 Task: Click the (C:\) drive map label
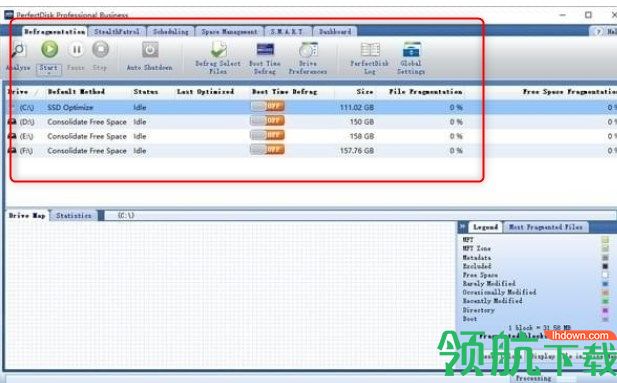click(x=126, y=215)
